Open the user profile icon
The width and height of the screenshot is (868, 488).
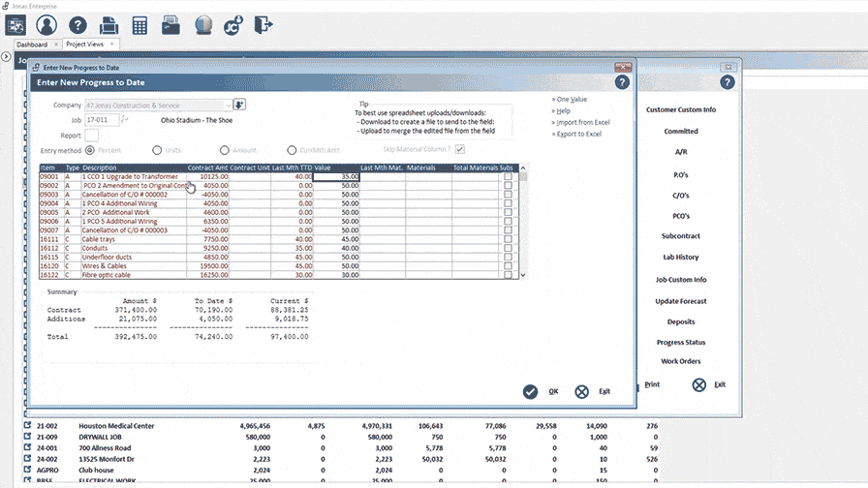(x=46, y=25)
